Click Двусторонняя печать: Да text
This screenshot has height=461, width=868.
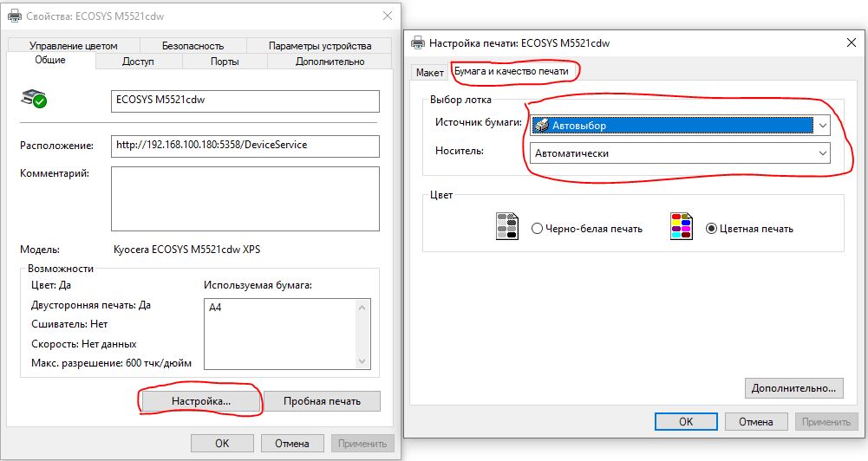pyautogui.click(x=91, y=305)
